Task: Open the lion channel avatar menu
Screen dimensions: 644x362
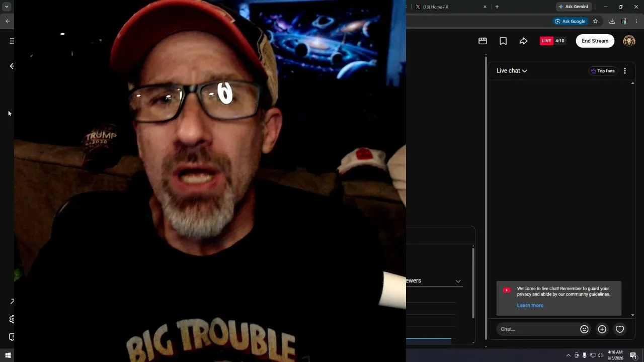Action: [x=629, y=41]
